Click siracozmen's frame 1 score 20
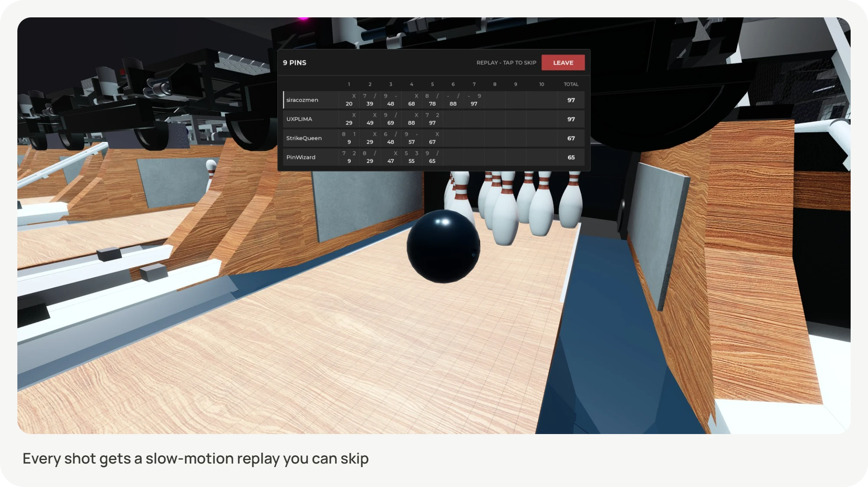868x487 pixels. click(349, 104)
